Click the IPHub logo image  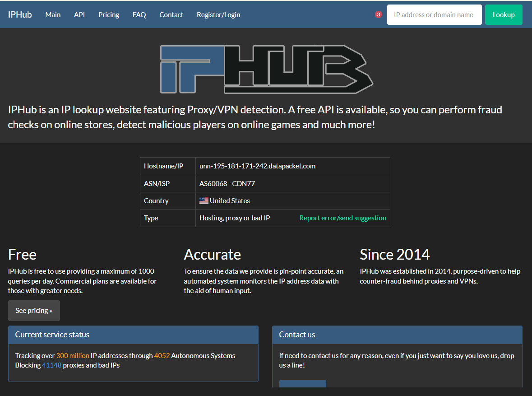[x=266, y=70]
